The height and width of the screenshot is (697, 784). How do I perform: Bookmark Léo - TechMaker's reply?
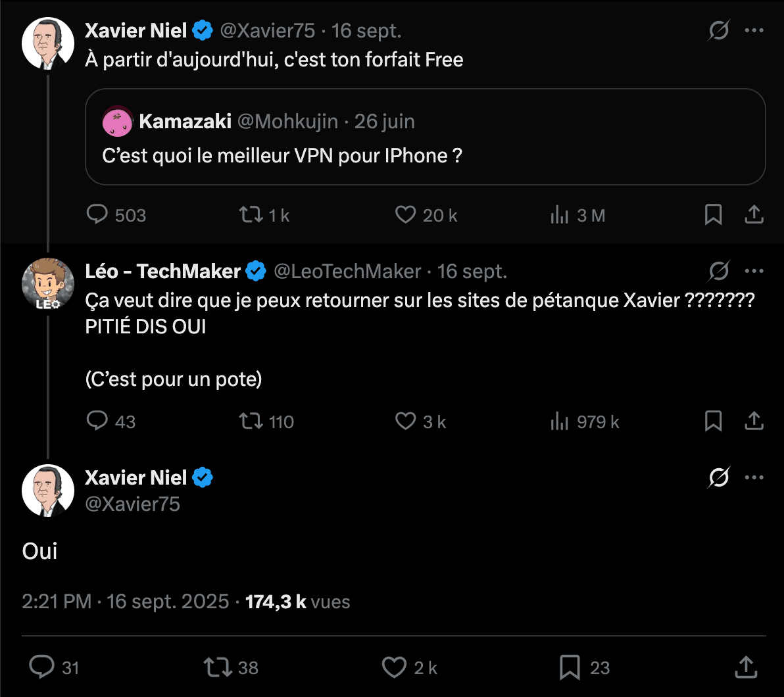pos(714,421)
